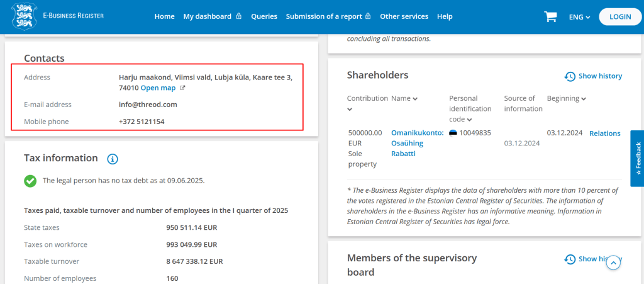
Task: Click the external link icon beside Open map
Action: (x=182, y=88)
